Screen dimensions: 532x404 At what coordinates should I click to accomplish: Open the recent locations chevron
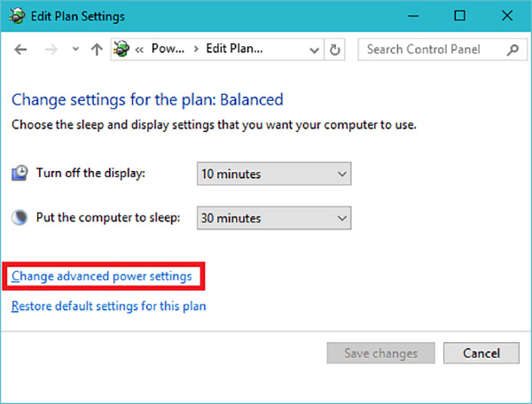[x=74, y=50]
